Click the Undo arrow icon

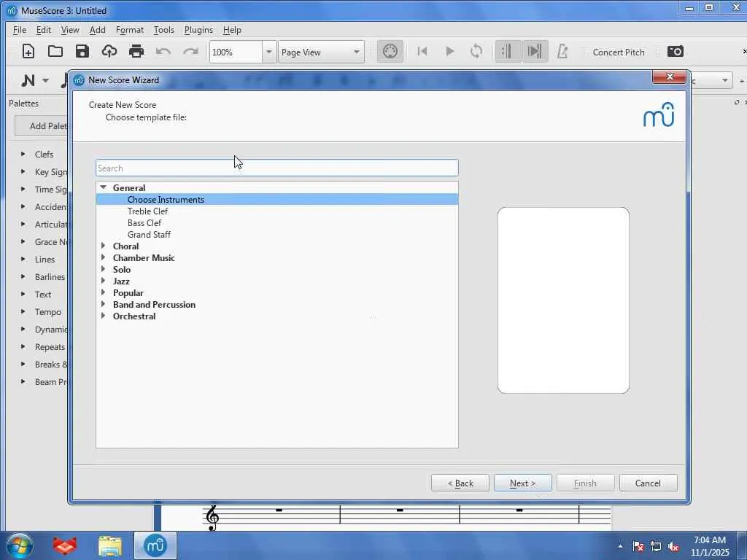(163, 51)
